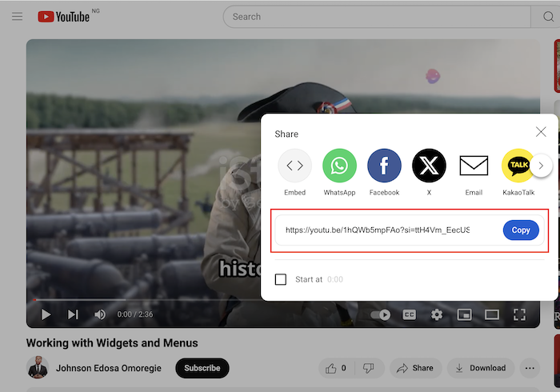Skip to the next video

(73, 314)
